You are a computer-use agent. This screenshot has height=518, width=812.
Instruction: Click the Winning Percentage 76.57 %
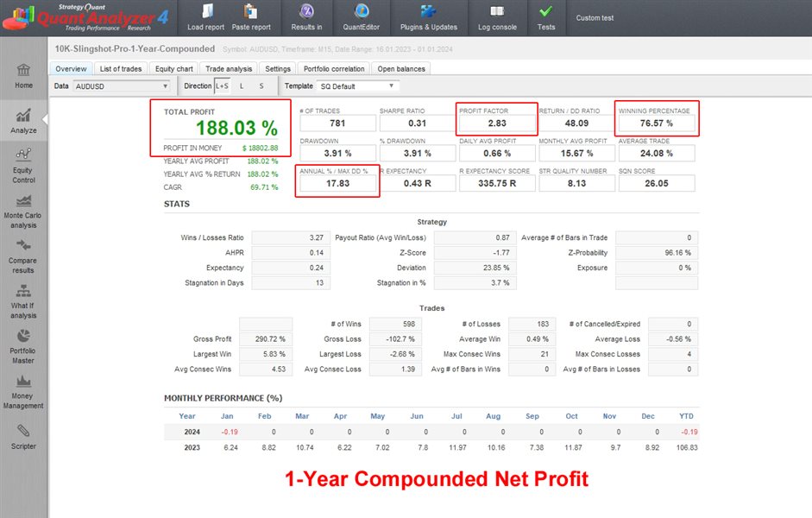657,123
